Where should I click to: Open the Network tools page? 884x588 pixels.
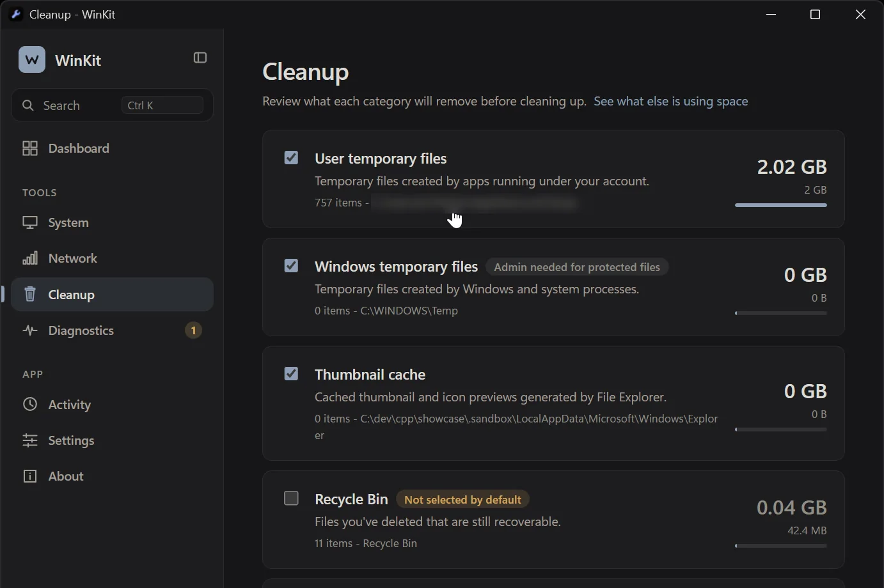pos(112,258)
